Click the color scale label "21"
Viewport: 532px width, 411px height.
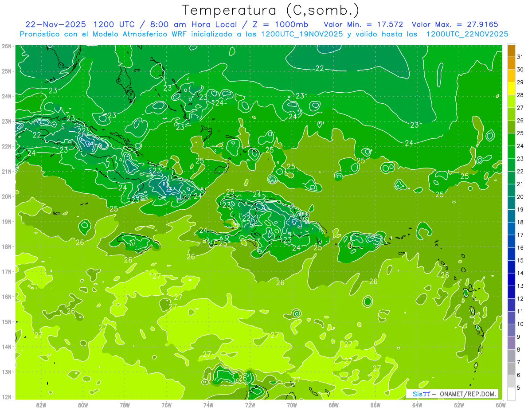point(520,184)
